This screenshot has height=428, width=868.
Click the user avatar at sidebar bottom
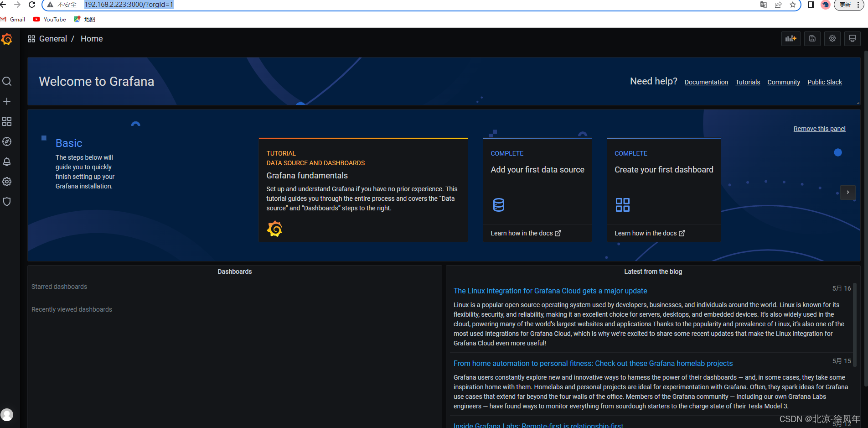click(x=7, y=415)
